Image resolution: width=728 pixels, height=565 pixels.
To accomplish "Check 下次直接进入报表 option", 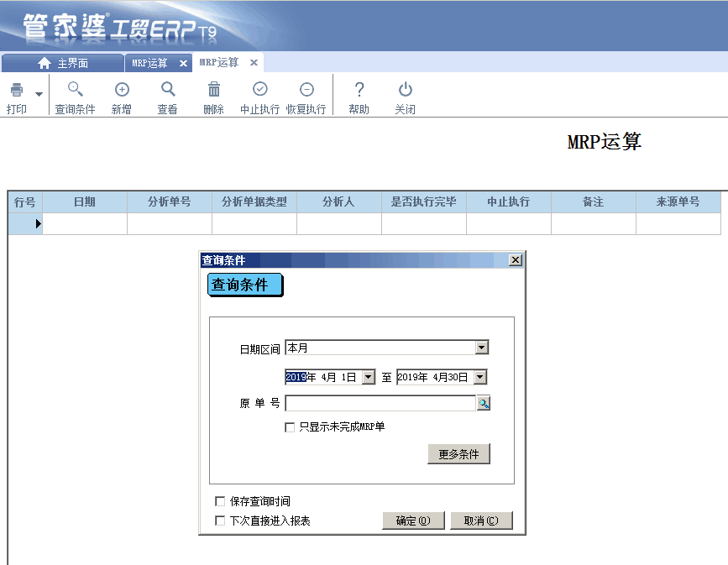I will 221,521.
